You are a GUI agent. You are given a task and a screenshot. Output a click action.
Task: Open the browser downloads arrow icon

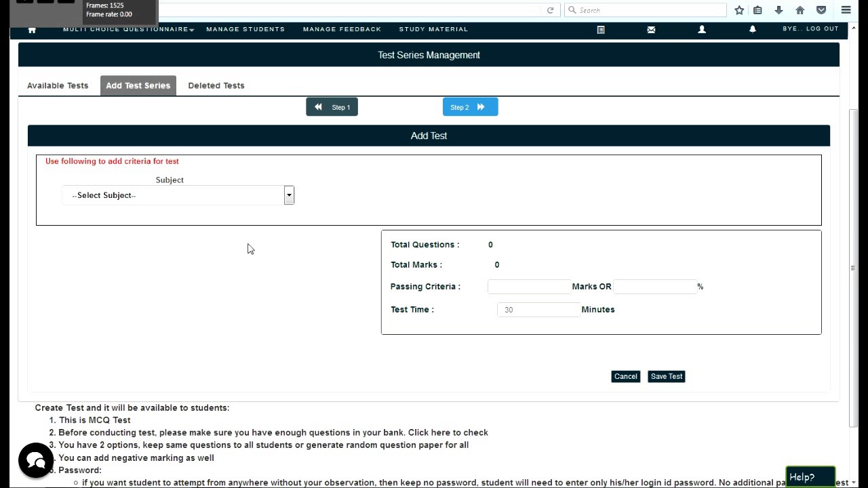(778, 10)
